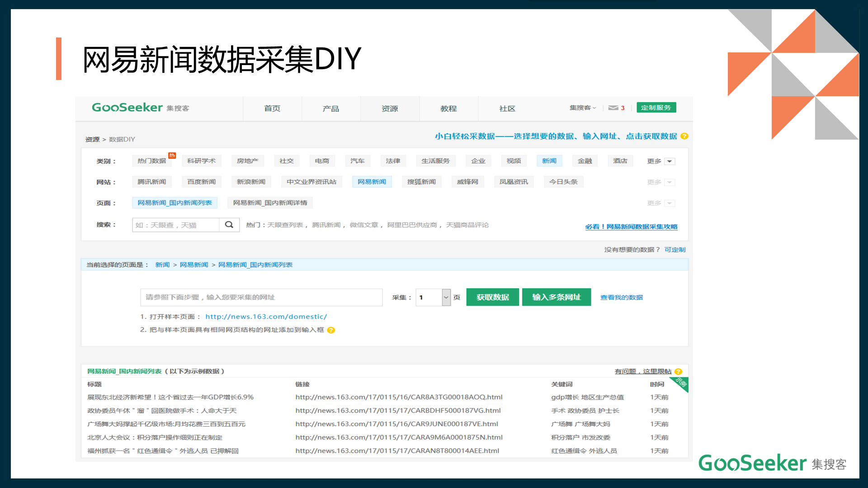Click hot search 阿里巴巴供应商
Screen dimensions: 868x488
(x=412, y=225)
